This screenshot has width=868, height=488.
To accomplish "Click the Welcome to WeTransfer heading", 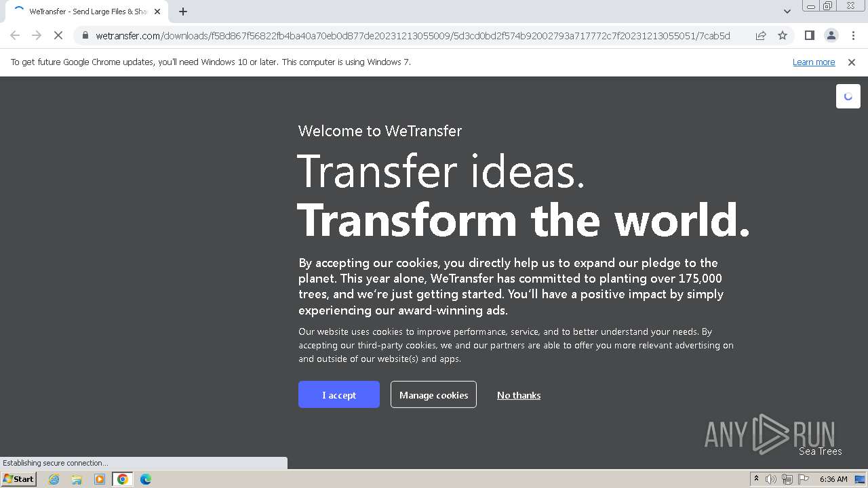I will pos(380,131).
